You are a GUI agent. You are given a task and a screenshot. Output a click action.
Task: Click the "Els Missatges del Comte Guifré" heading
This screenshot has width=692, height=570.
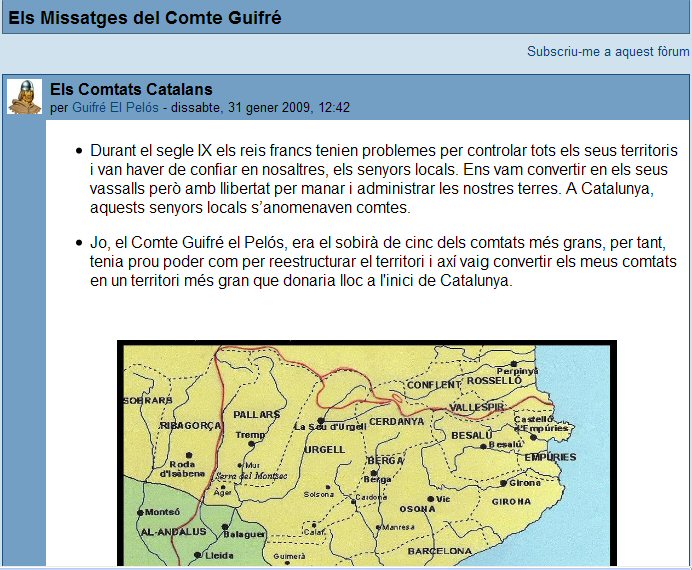tap(145, 18)
